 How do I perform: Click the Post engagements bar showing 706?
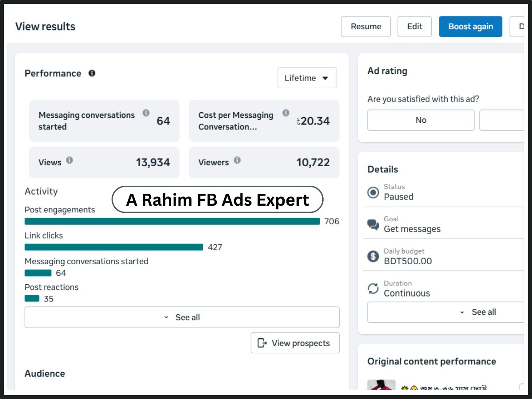coord(172,221)
